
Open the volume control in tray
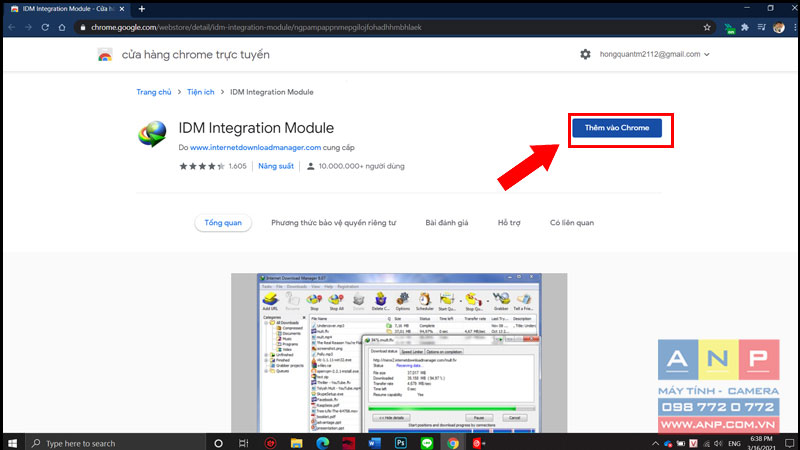(719, 443)
